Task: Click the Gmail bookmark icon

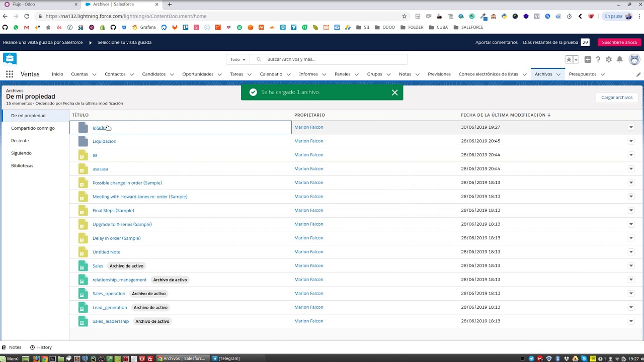Action: (x=27, y=27)
